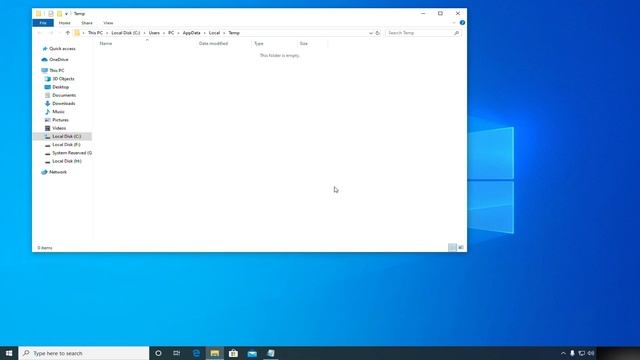Switch to details view layout icon
The width and height of the screenshot is (640, 360).
[x=452, y=247]
